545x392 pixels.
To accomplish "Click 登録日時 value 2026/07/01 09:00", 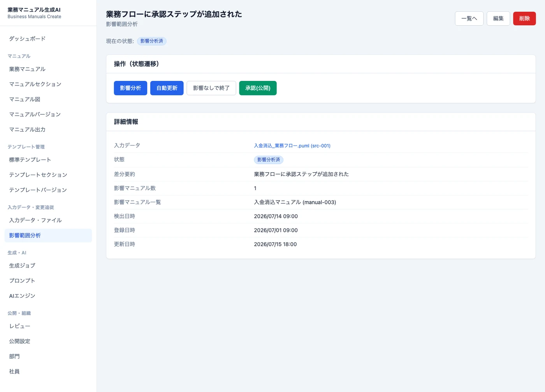I will pyautogui.click(x=276, y=230).
